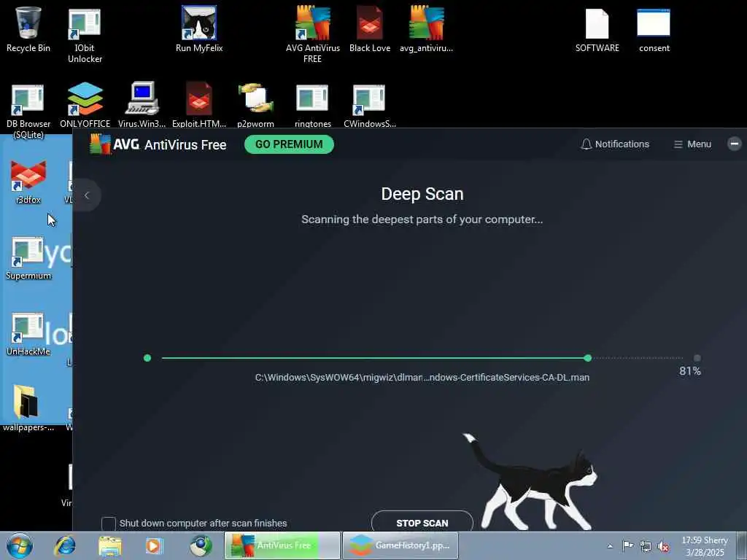The height and width of the screenshot is (560, 747).
Task: Launch the Supermium desktop shortcut
Action: point(28,257)
